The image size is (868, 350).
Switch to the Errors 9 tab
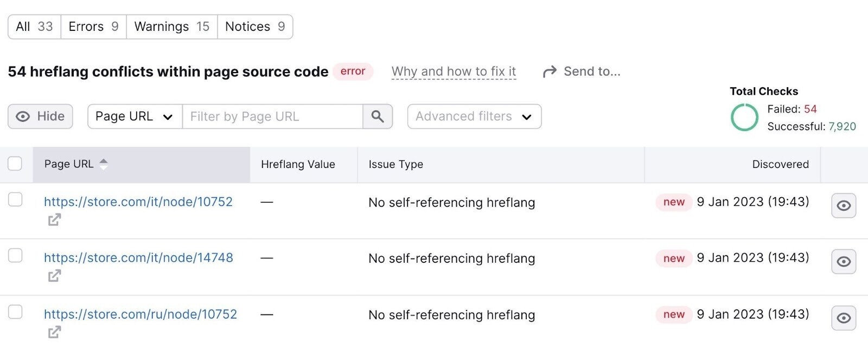[x=93, y=27]
